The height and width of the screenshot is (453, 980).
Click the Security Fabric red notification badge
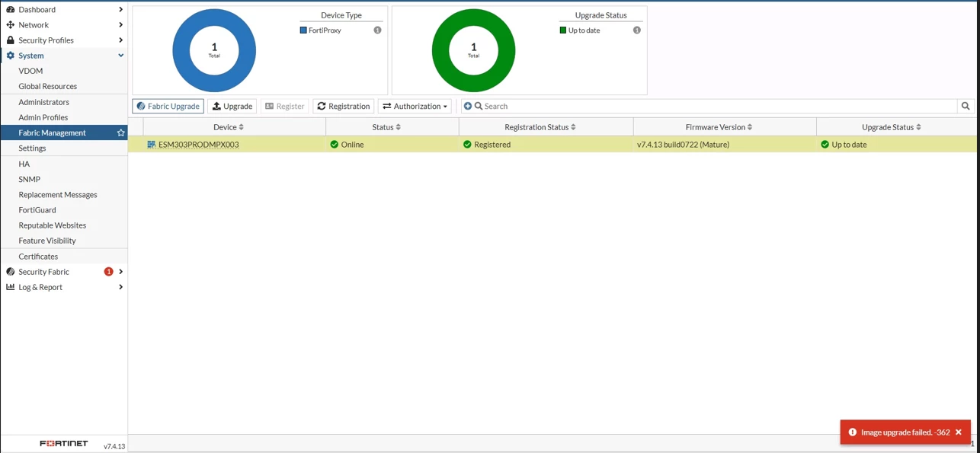(108, 272)
